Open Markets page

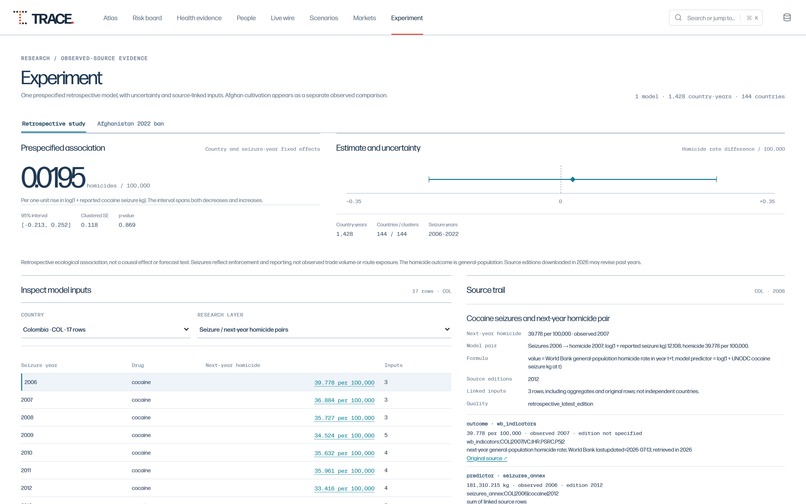point(364,18)
